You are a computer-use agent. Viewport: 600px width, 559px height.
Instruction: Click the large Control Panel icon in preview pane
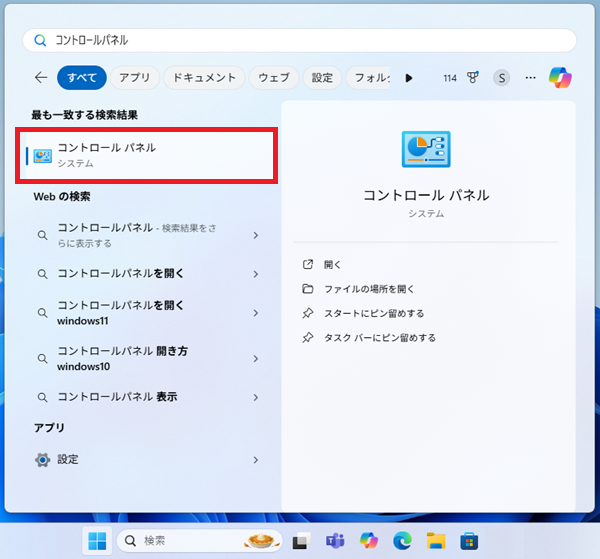[426, 149]
